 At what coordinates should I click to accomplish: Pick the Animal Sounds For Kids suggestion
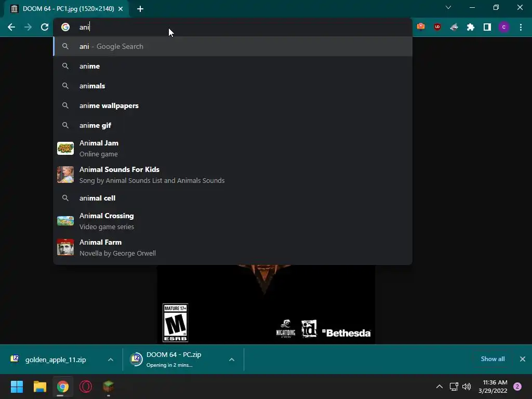233,175
